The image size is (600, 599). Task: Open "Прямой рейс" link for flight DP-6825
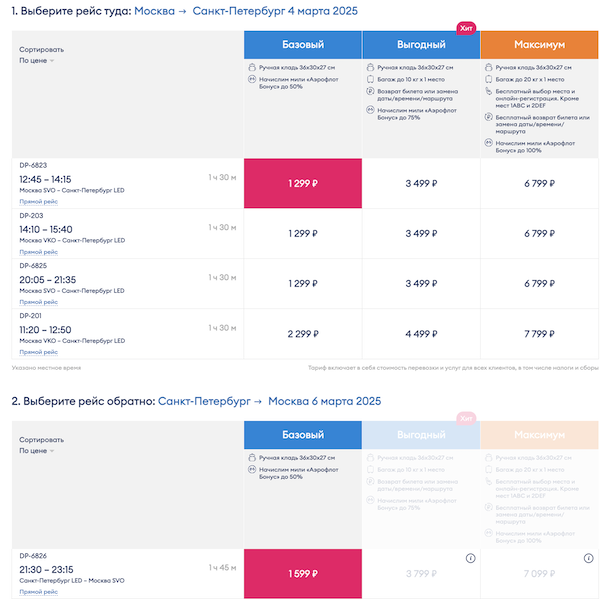point(38,302)
